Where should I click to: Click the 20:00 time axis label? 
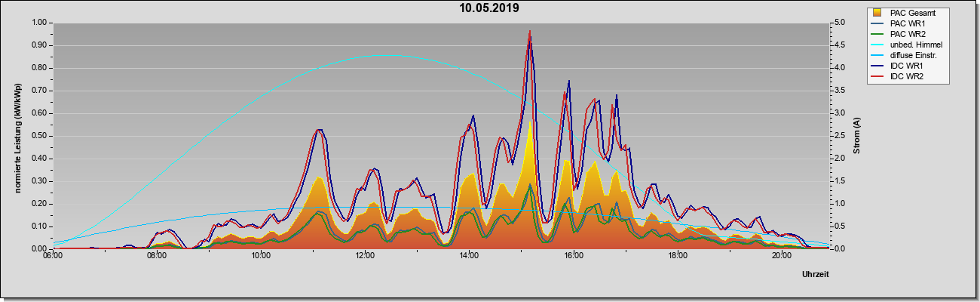(x=782, y=256)
